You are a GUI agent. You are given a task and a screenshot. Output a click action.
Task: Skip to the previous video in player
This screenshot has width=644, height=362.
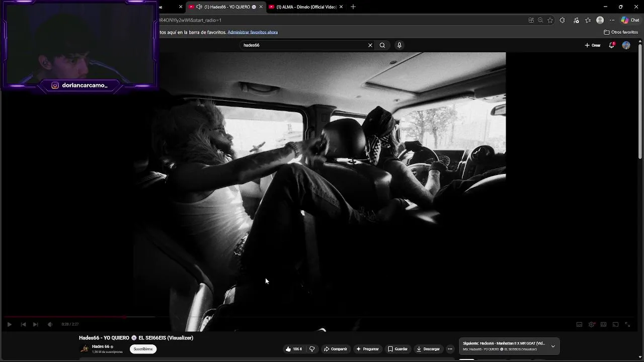23,324
